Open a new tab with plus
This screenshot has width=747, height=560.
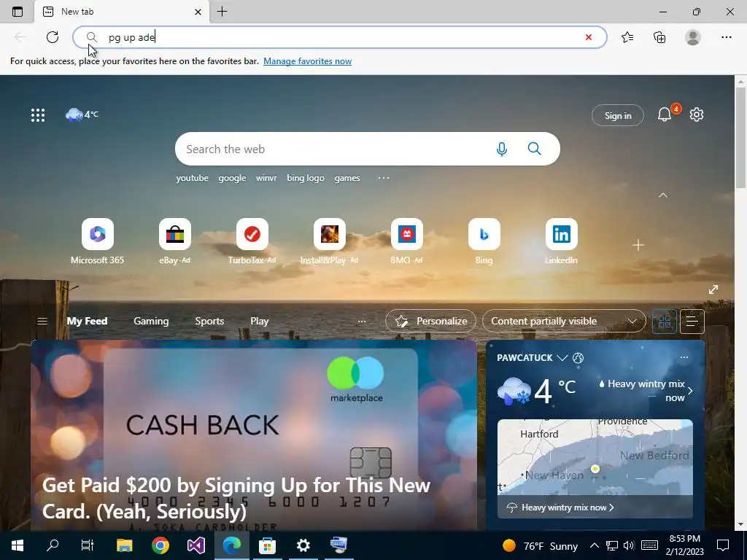pyautogui.click(x=222, y=12)
